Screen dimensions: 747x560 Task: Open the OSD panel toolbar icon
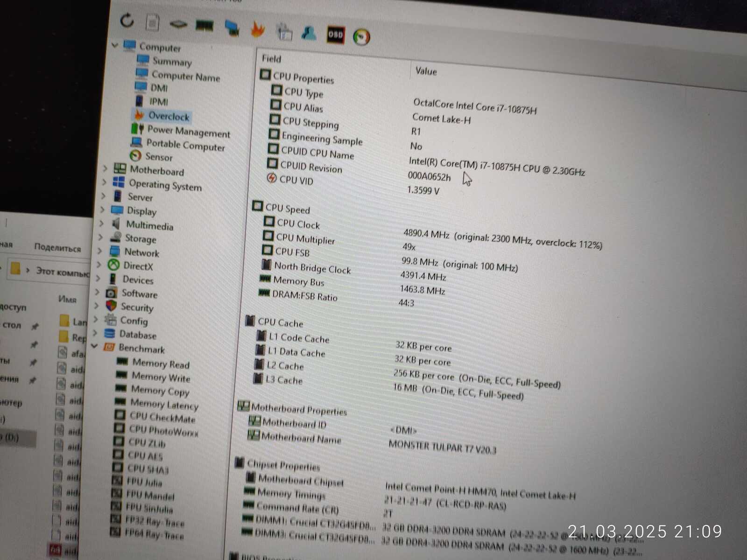click(x=335, y=35)
